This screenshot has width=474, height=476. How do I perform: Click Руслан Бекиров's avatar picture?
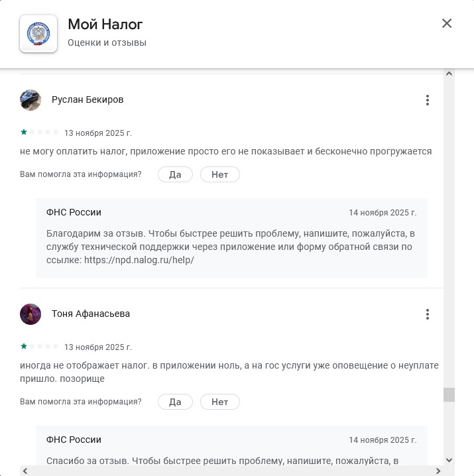tap(30, 100)
